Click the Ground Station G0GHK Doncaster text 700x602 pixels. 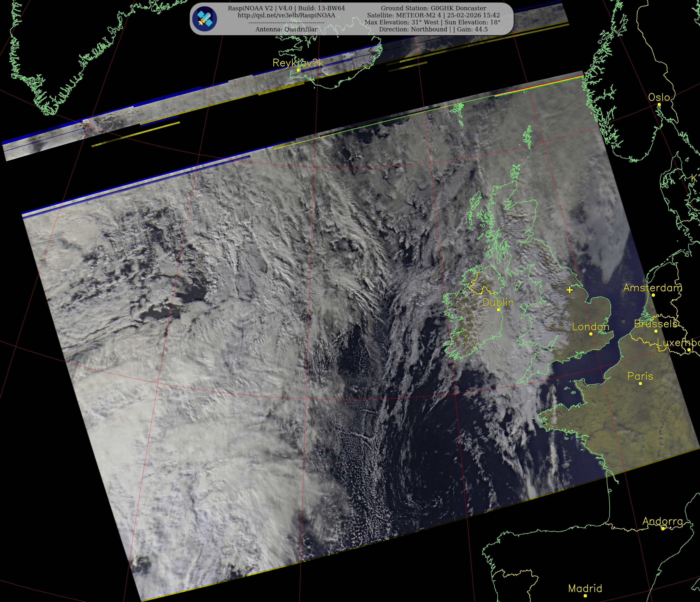click(433, 8)
